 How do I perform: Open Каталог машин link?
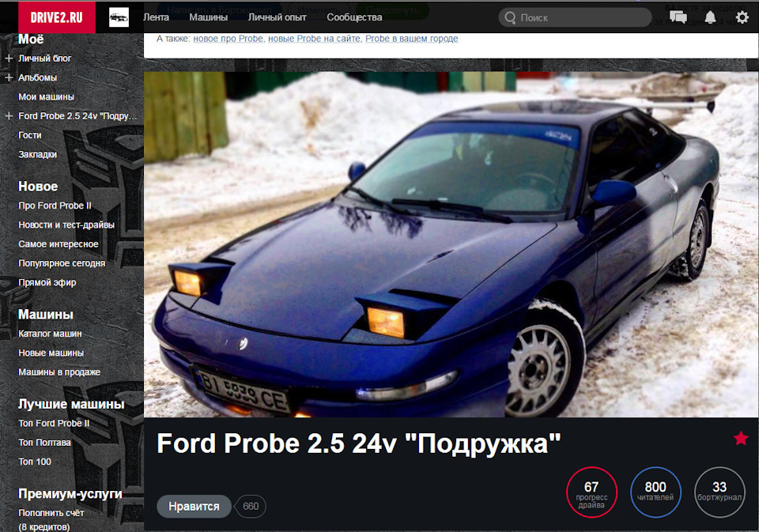pyautogui.click(x=50, y=334)
